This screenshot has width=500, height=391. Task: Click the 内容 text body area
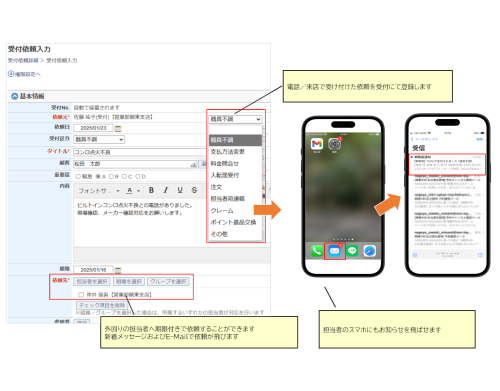click(x=140, y=223)
